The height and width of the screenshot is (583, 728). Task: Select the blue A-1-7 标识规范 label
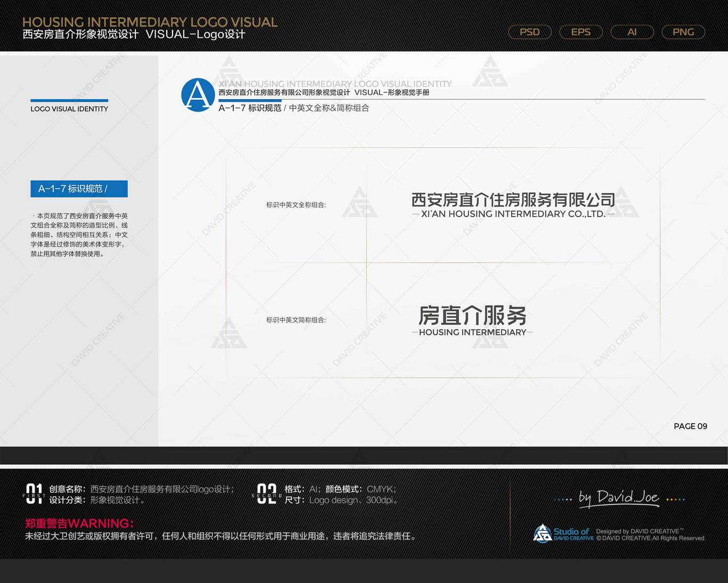79,189
